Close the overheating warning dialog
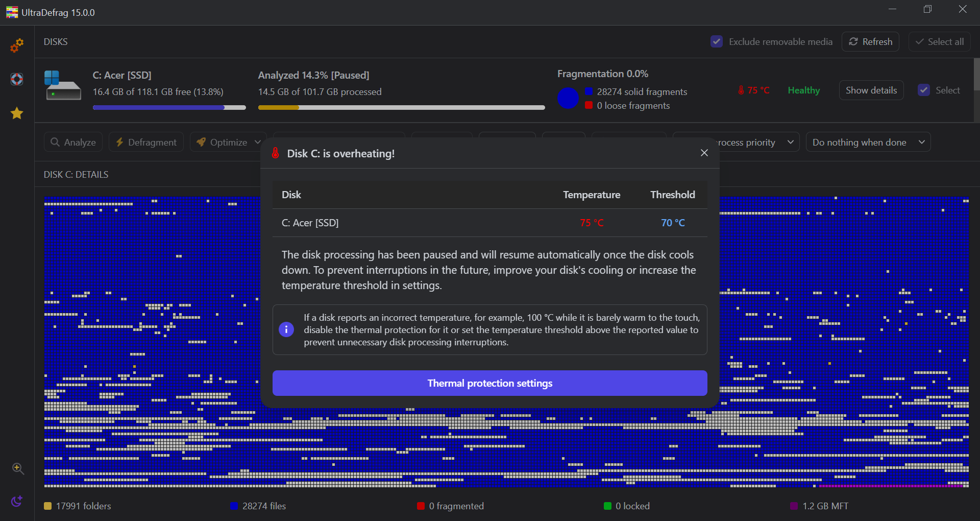Image resolution: width=980 pixels, height=521 pixels. 704,153
